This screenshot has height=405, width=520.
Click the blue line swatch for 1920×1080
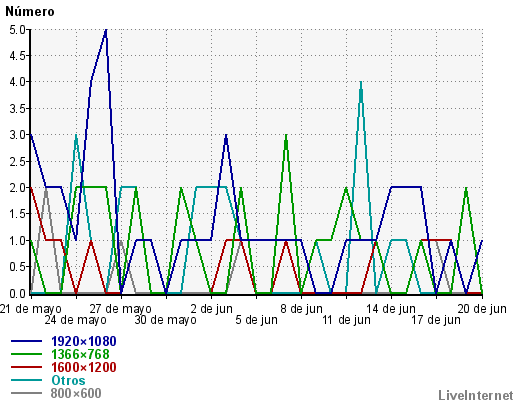click(x=26, y=341)
